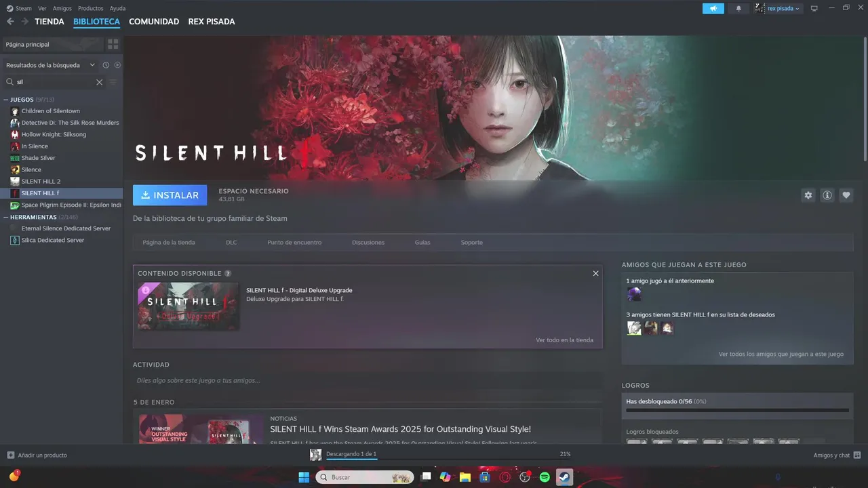This screenshot has height=488, width=868.
Task: Click the activity comment input field
Action: point(367,380)
